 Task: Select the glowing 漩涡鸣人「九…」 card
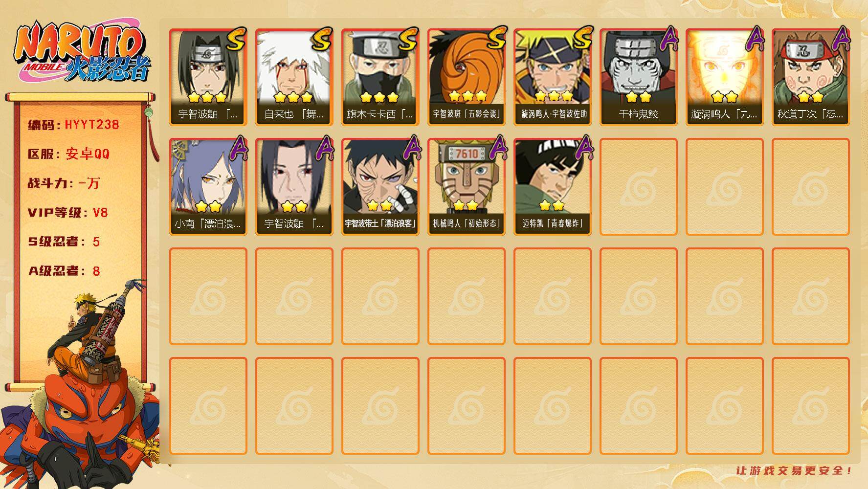[x=724, y=77]
